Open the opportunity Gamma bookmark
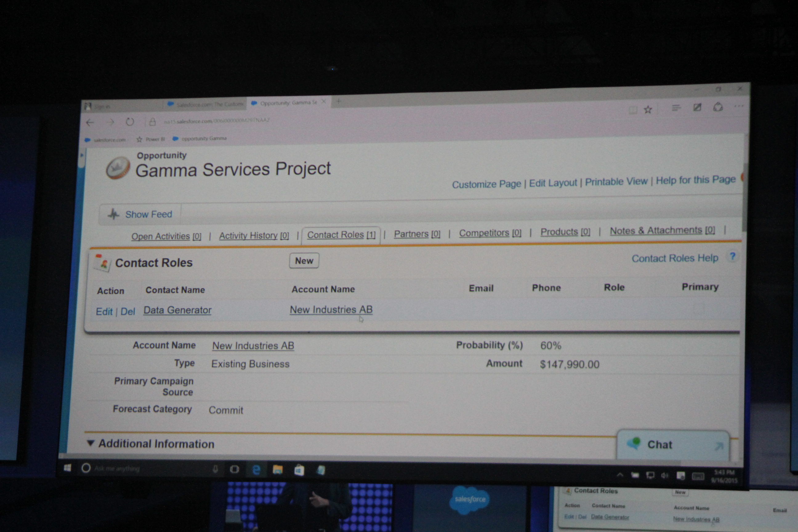 tap(199, 139)
